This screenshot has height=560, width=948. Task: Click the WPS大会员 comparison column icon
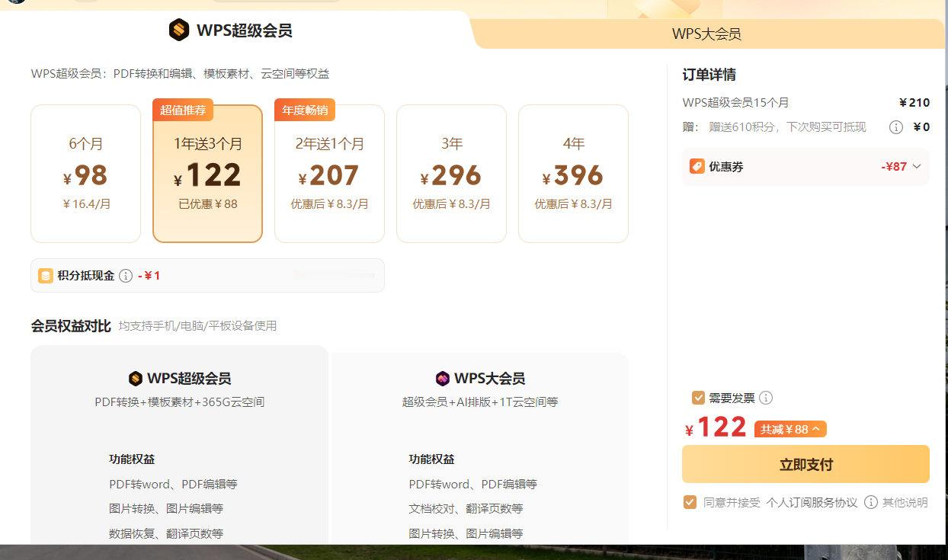(x=443, y=379)
